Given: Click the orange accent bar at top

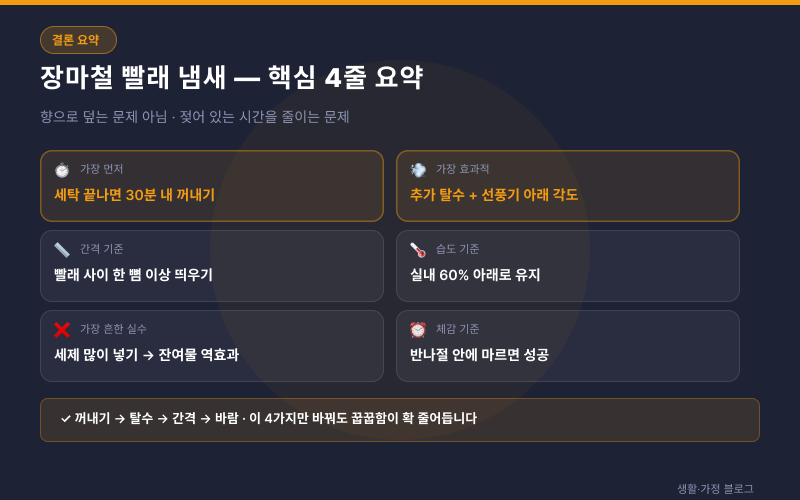Looking at the screenshot, I should coord(400,2).
